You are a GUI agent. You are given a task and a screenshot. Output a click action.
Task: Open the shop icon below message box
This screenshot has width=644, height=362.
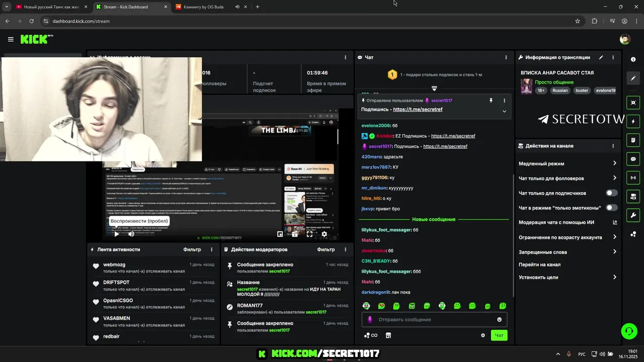pos(388,335)
